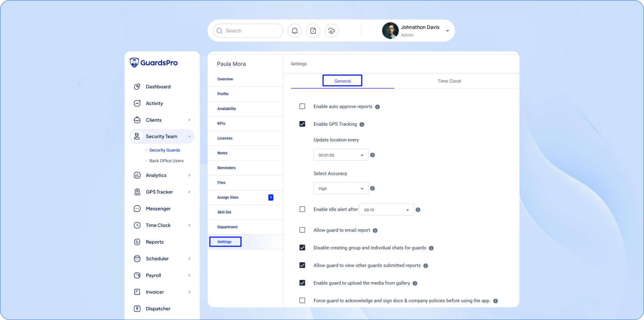Click the Invoicer receipt icon

point(137,292)
